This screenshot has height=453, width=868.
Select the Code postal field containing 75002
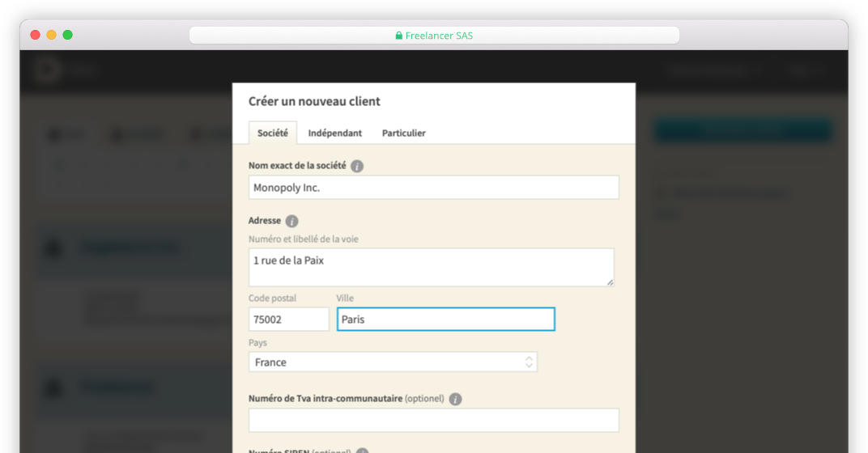pyautogui.click(x=289, y=320)
